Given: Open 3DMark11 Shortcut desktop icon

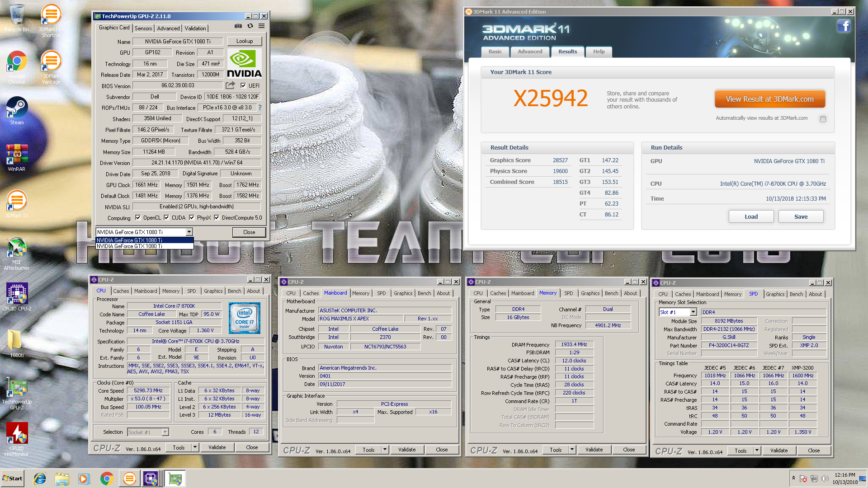Looking at the screenshot, I should (x=51, y=21).
